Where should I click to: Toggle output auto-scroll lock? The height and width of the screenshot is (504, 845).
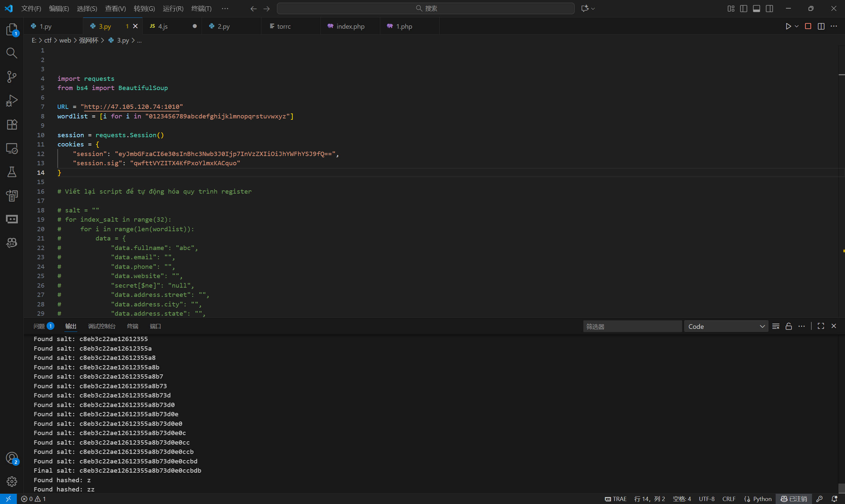pos(789,326)
